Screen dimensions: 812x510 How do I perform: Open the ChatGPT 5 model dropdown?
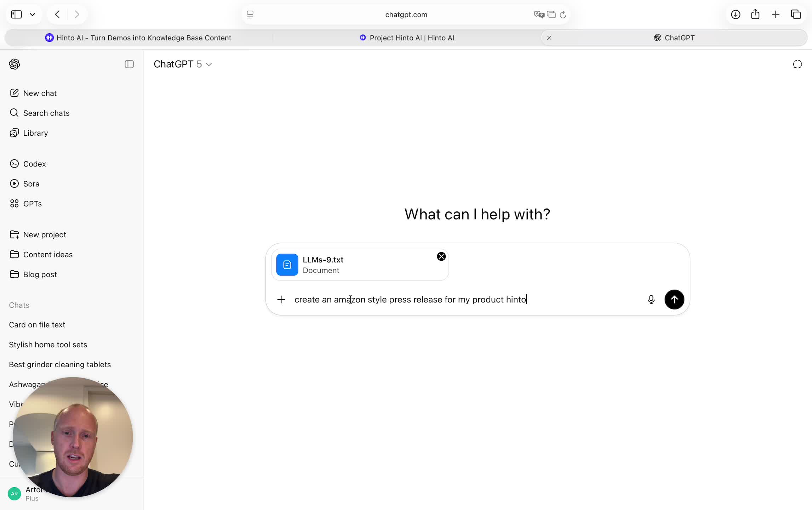pyautogui.click(x=183, y=64)
